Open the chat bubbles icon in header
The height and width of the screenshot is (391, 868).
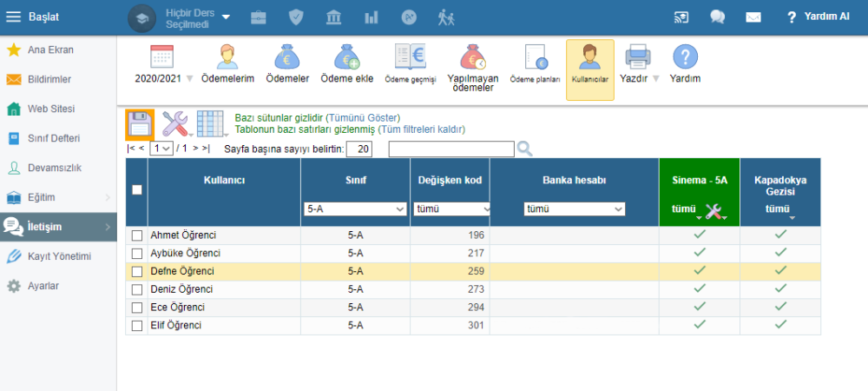coord(717,17)
